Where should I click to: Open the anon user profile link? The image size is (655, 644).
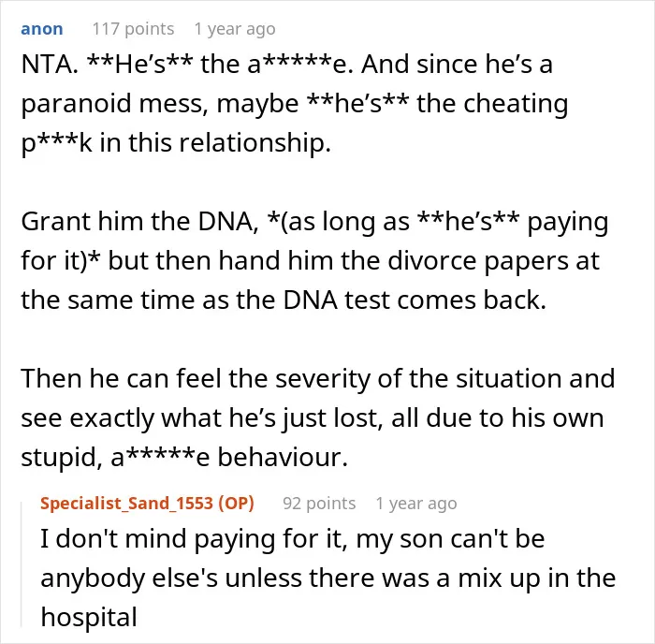click(x=42, y=29)
